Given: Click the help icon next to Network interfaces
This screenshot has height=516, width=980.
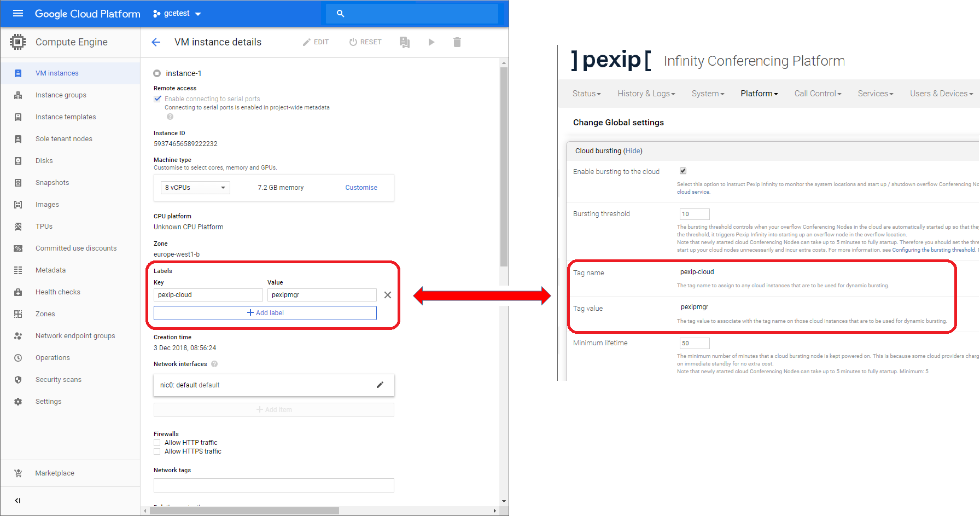Looking at the screenshot, I should (214, 364).
